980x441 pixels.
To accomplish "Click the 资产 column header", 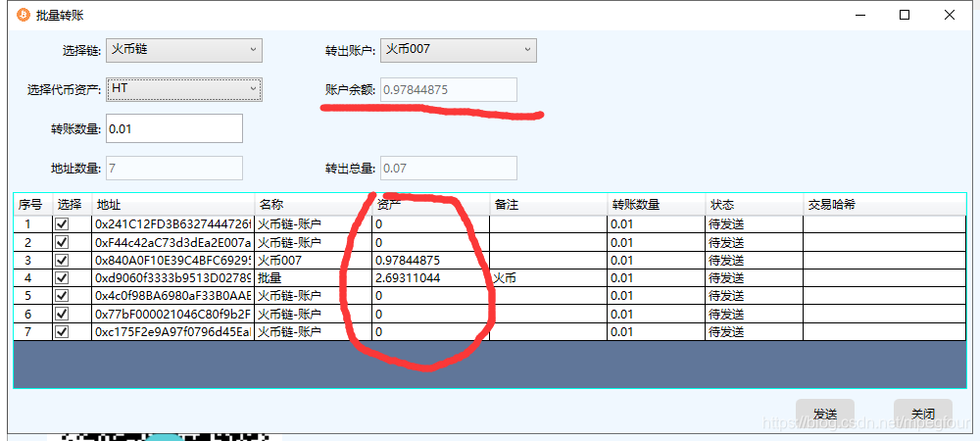I will pos(430,204).
